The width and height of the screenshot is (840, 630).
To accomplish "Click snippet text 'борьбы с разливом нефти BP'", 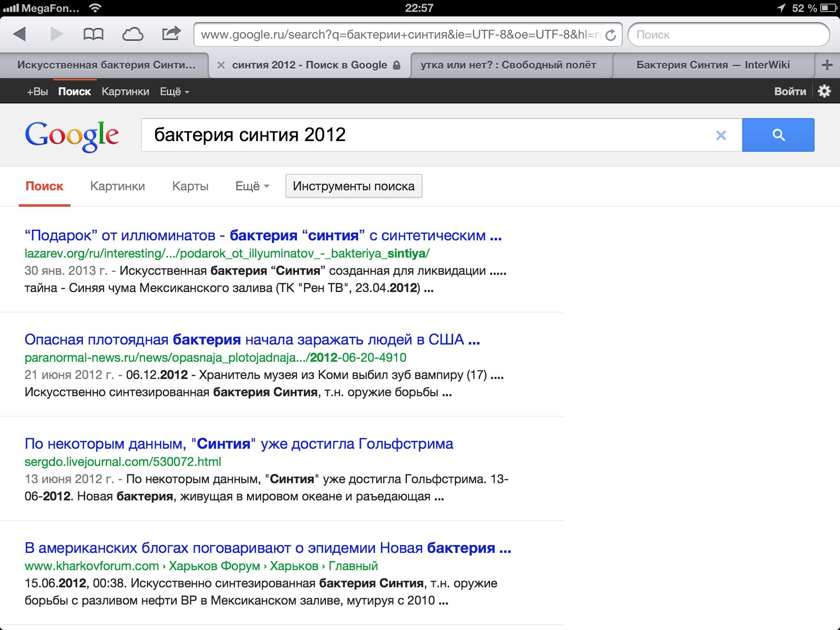I will point(111,600).
